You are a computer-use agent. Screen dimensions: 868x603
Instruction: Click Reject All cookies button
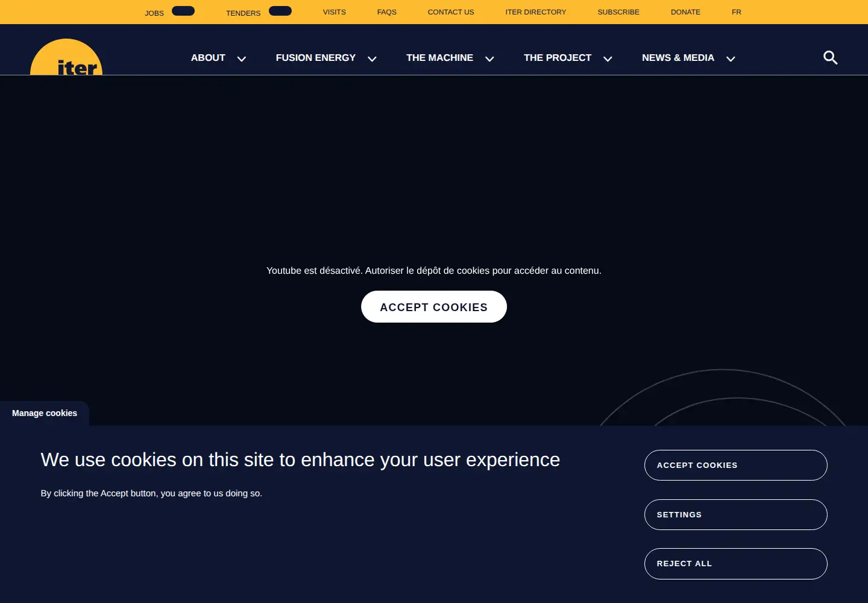pyautogui.click(x=736, y=564)
